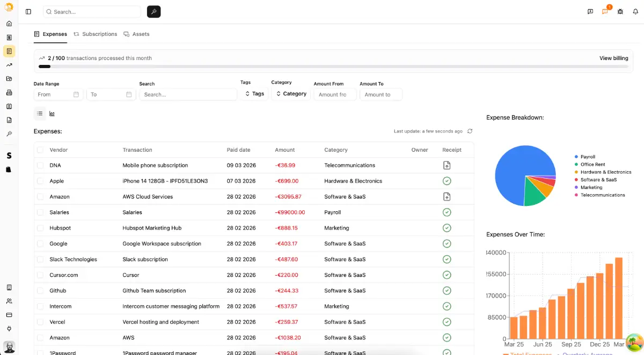Open the Home icon in sidebar

coord(9,24)
